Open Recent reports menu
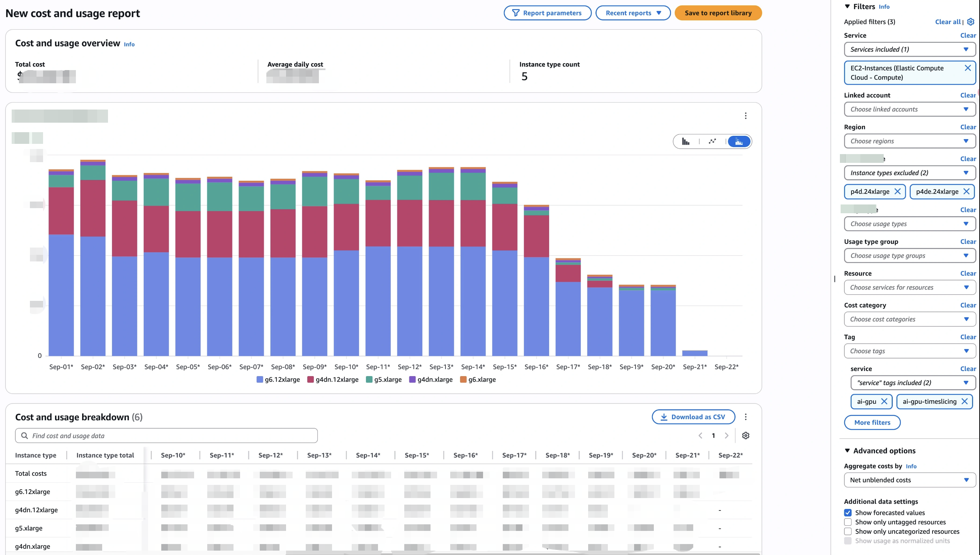The height and width of the screenshot is (555, 980). [x=633, y=13]
